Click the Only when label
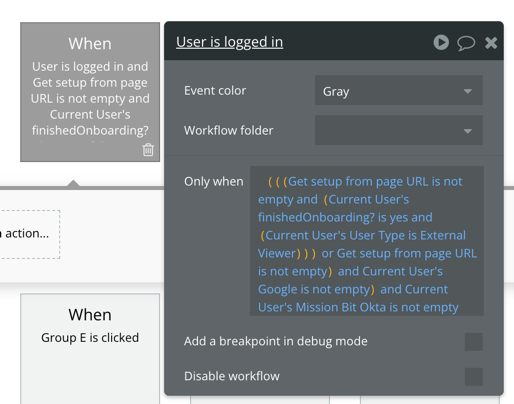This screenshot has height=404, width=514. (214, 182)
